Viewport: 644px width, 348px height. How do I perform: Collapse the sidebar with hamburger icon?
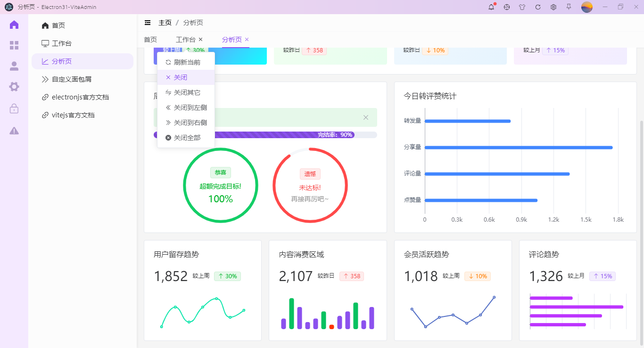[148, 23]
